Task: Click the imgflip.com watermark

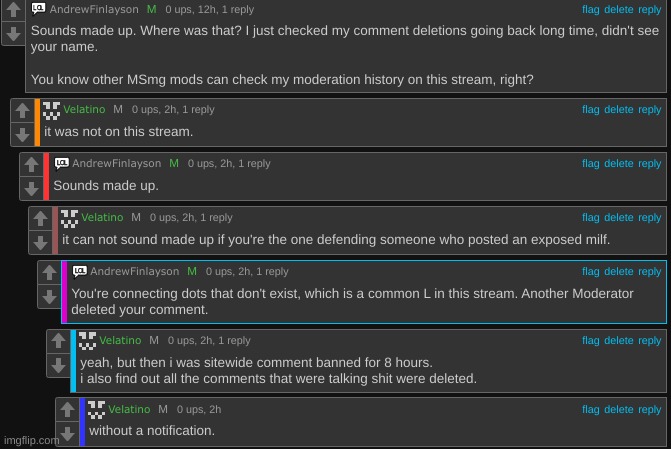Action: coord(32,440)
